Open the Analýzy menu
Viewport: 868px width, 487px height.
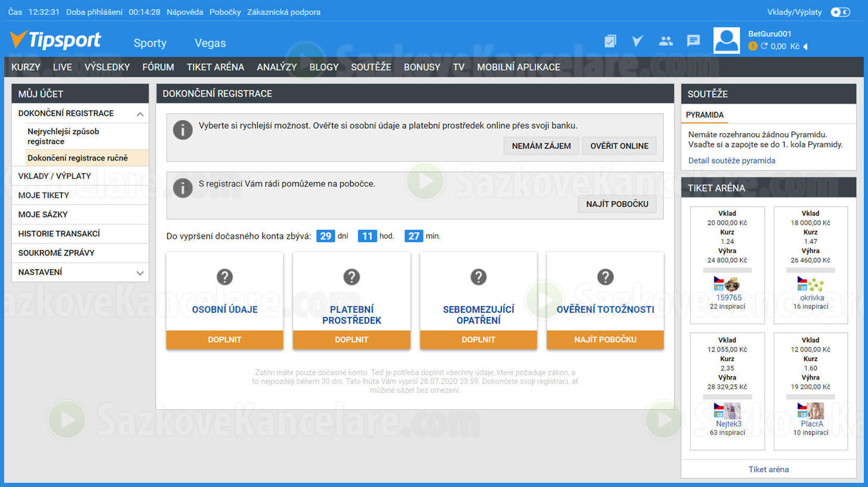coord(276,67)
